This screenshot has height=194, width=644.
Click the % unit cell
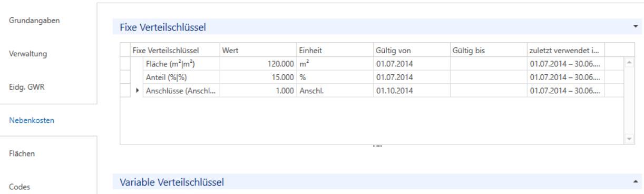pos(335,77)
